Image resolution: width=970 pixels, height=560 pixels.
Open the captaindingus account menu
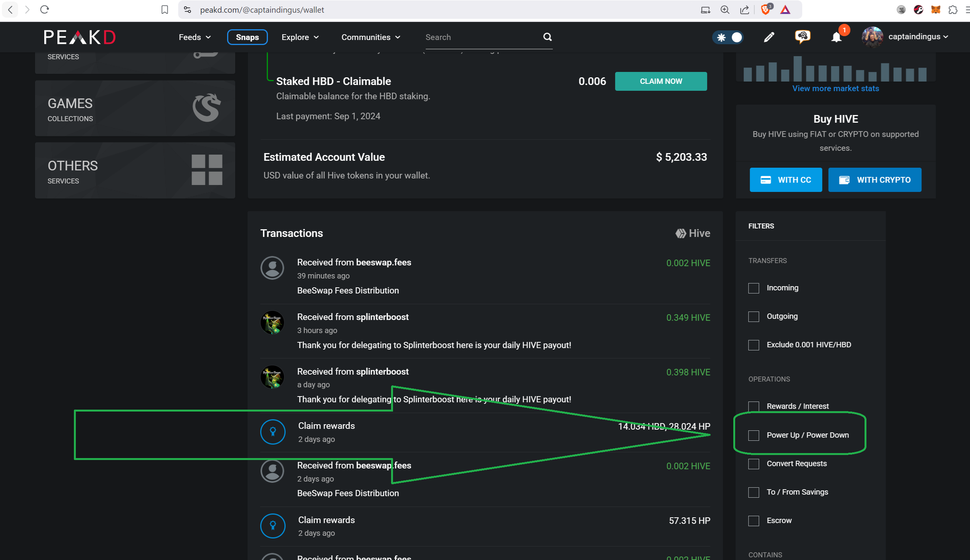coord(918,37)
